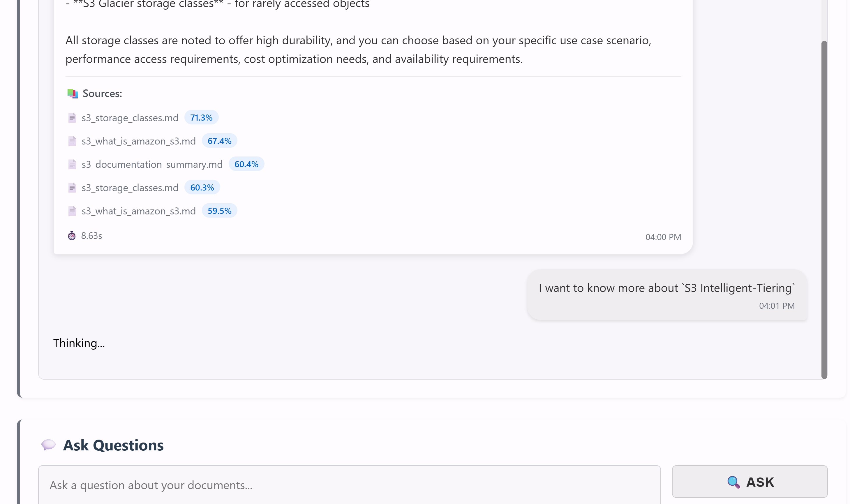The image size is (850, 504).
Task: Focus the question input field
Action: click(x=349, y=485)
